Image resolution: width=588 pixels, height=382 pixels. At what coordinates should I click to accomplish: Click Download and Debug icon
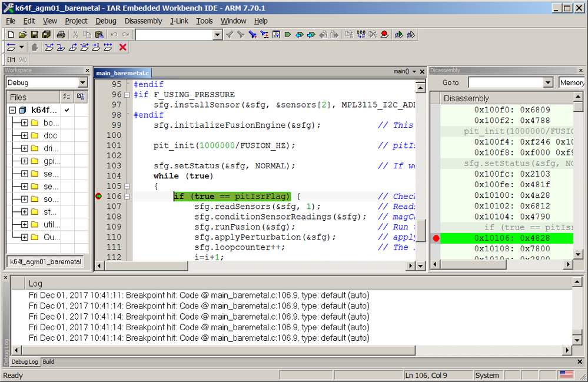(399, 35)
